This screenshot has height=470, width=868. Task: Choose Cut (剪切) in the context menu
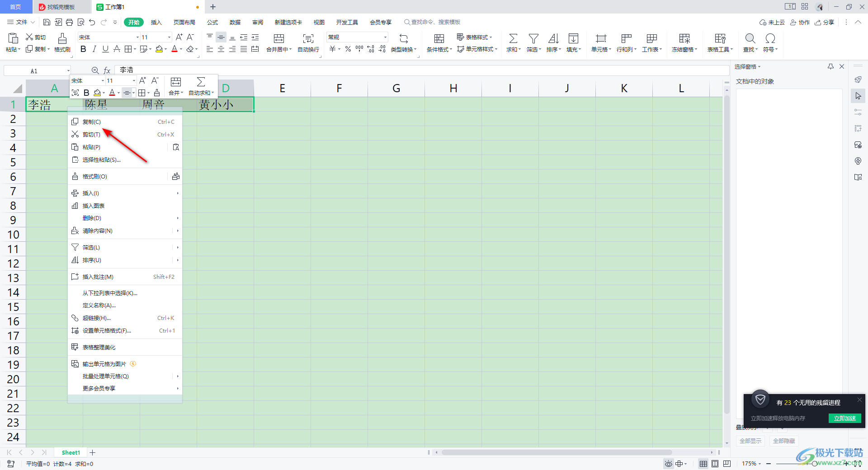(x=125, y=134)
